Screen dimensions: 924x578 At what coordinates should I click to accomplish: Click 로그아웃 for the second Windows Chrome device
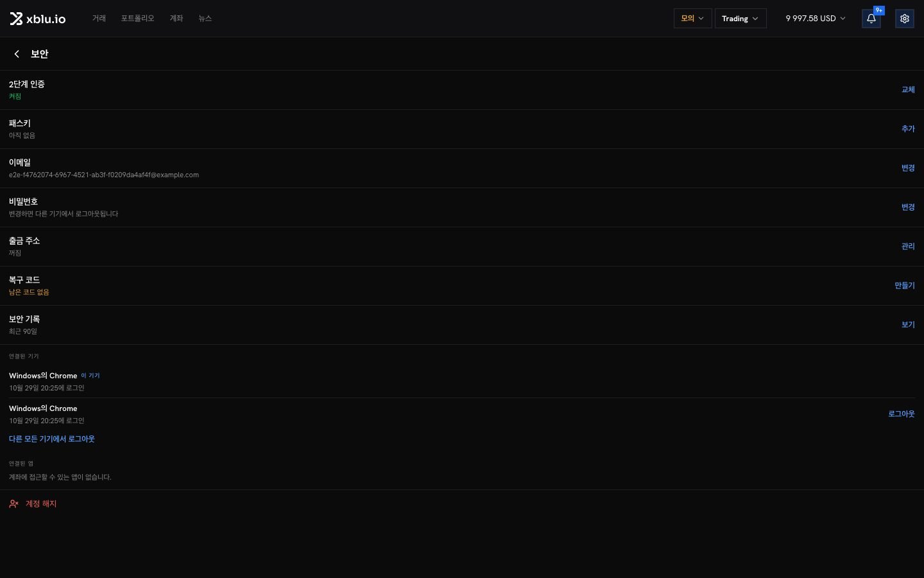[x=902, y=414]
